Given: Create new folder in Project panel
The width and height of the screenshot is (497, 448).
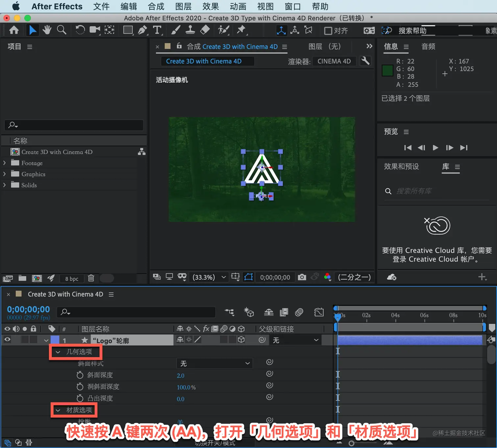Looking at the screenshot, I should tap(22, 278).
